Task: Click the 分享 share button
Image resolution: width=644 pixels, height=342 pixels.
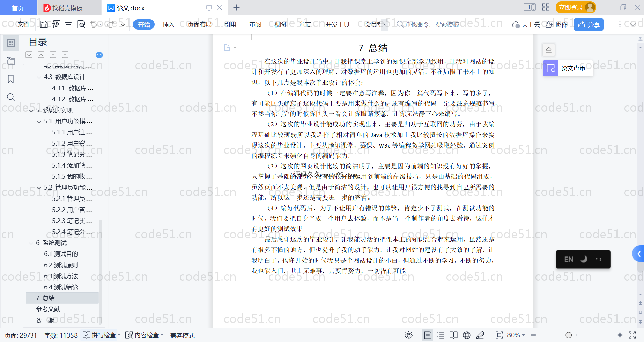Action: (x=588, y=24)
